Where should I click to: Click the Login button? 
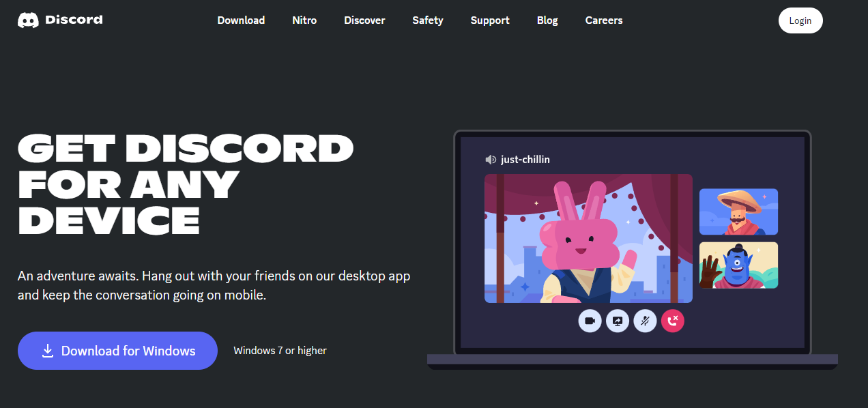[800, 20]
